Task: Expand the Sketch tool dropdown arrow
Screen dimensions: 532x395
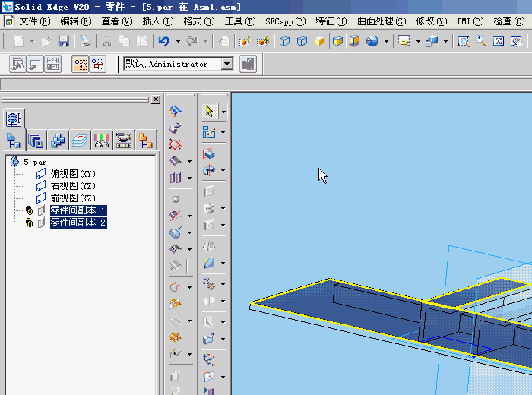Action: click(223, 132)
